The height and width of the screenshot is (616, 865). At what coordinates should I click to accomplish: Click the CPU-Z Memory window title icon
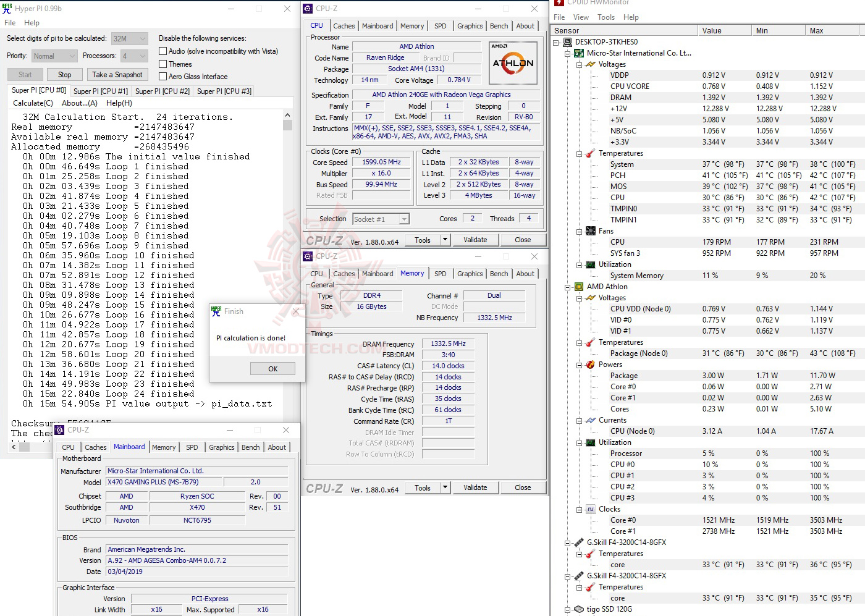308,256
